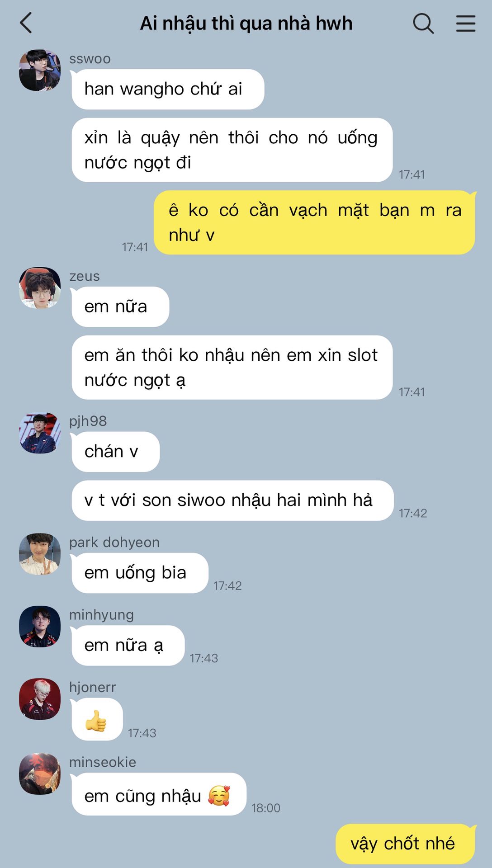Open park dohyeon's profile picture

click(x=40, y=554)
